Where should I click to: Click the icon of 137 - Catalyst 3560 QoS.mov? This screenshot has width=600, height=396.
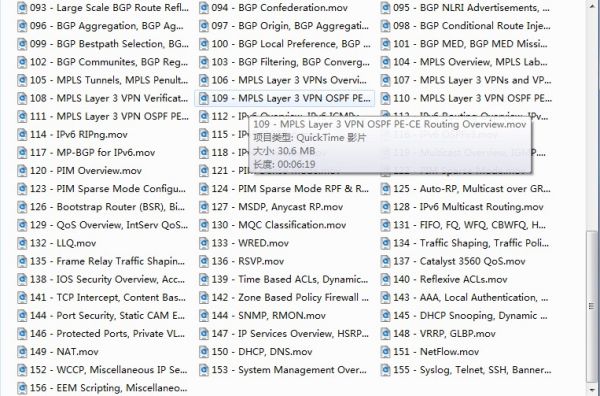385,261
